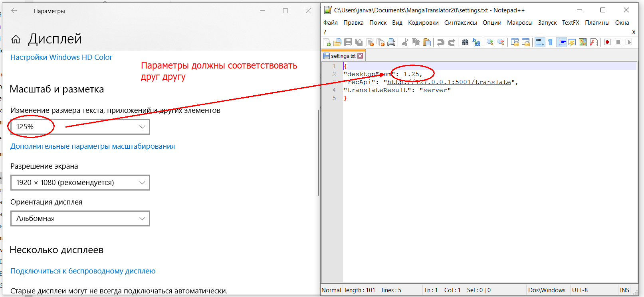Click the http://127.0.0.1:5001/translate URL
This screenshot has height=297, width=644.
tap(449, 82)
